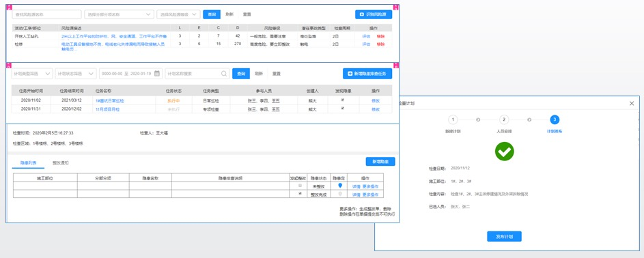Click 移除 for the 开挖人工钻孔 row
644x258 pixels.
tap(381, 36)
